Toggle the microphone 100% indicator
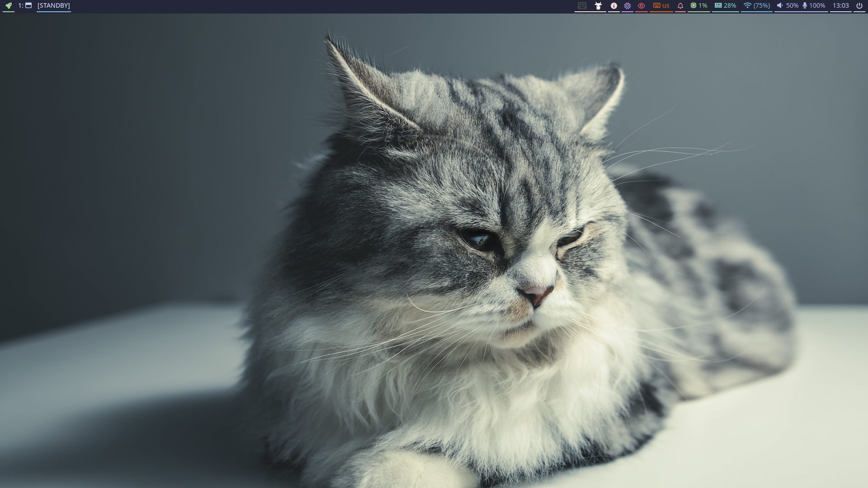This screenshot has width=868, height=488. pyautogui.click(x=814, y=6)
